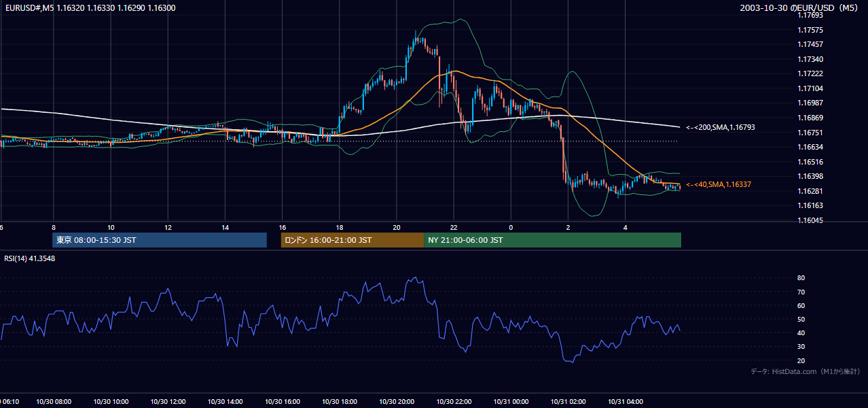Click hour tick 12 under price chart
The height and width of the screenshot is (408, 868).
coord(168,228)
